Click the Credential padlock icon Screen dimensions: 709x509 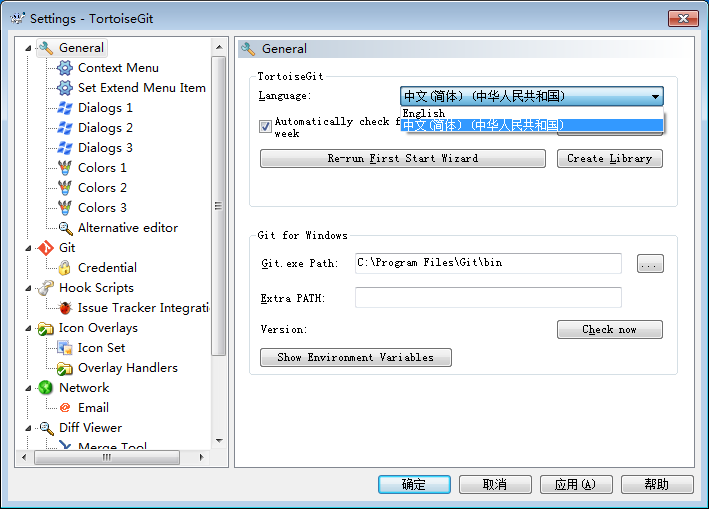(x=65, y=268)
